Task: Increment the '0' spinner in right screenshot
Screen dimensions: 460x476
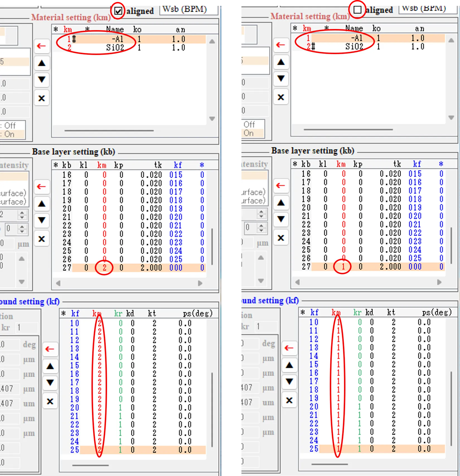Action: 261,225
